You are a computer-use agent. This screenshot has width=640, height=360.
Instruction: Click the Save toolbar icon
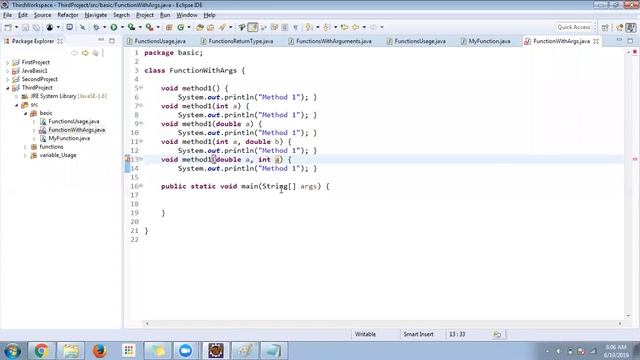25,27
